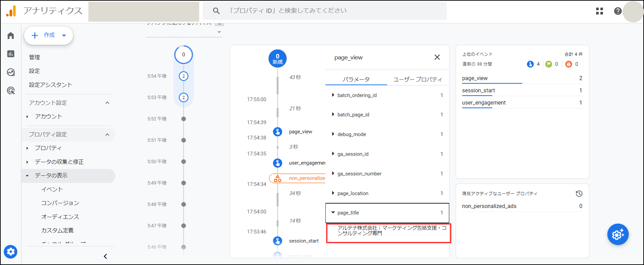
Task: Open the help question mark icon
Action: 618,11
